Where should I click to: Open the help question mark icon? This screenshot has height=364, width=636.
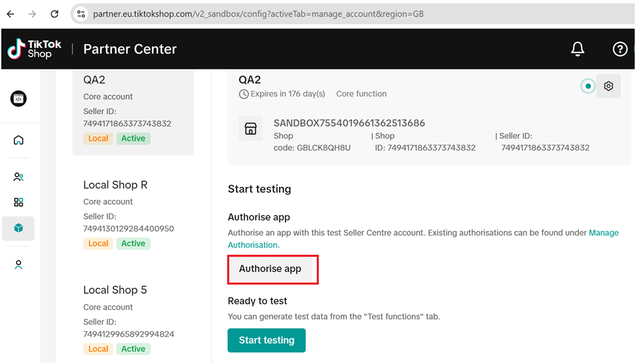pyautogui.click(x=620, y=49)
